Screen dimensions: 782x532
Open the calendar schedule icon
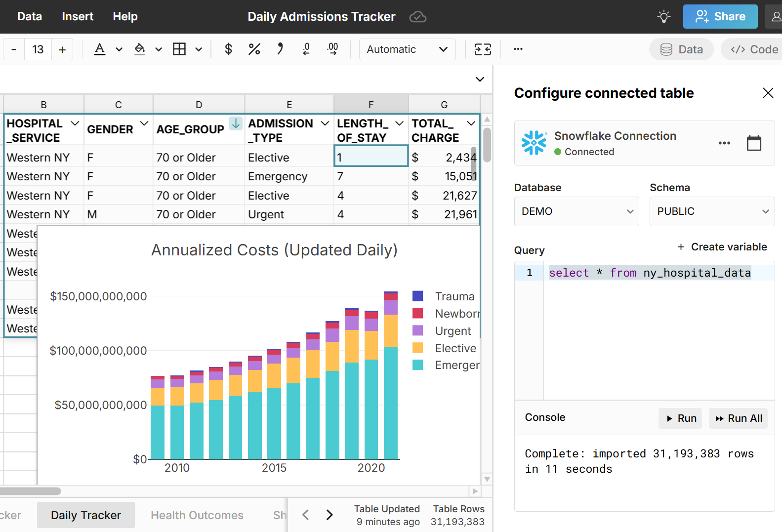tap(753, 143)
